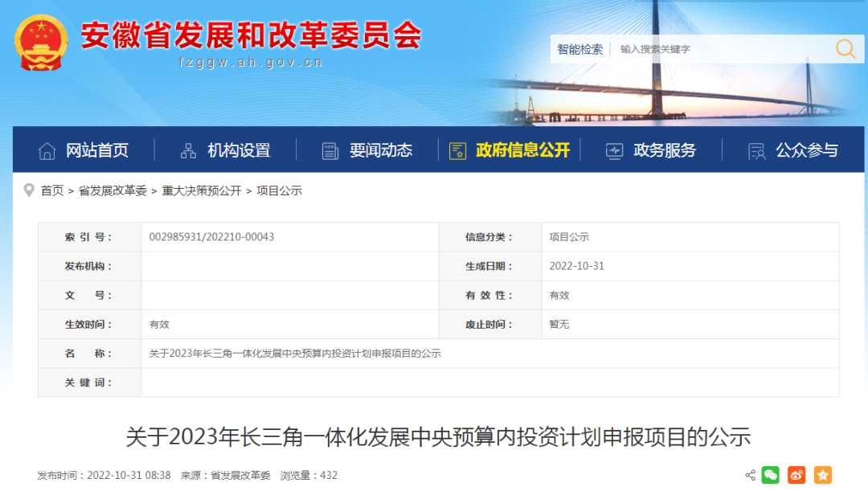
Task: Select 政府信息公开 in navigation bar
Action: point(522,150)
